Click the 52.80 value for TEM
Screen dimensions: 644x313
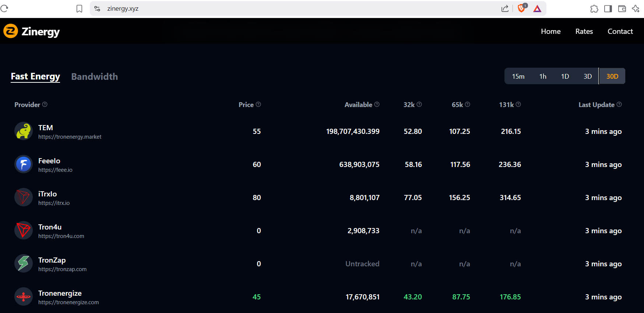coord(413,131)
